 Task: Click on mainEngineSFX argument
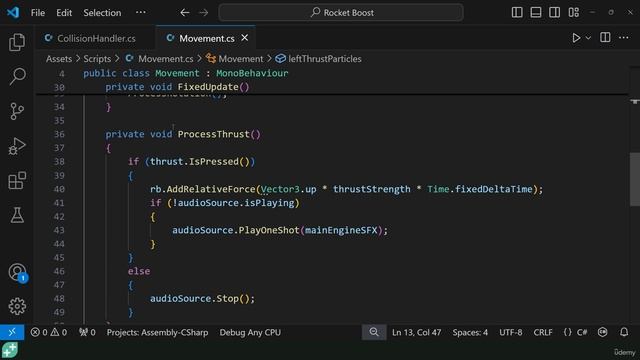[x=341, y=230]
